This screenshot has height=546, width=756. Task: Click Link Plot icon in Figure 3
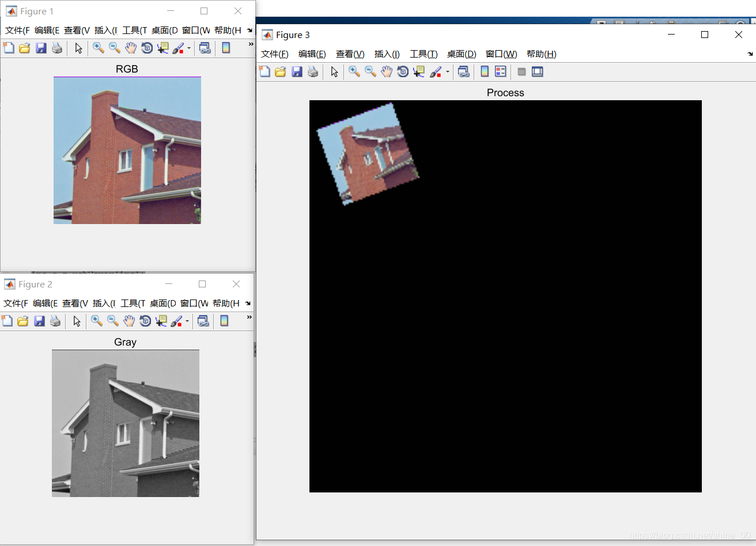point(463,71)
